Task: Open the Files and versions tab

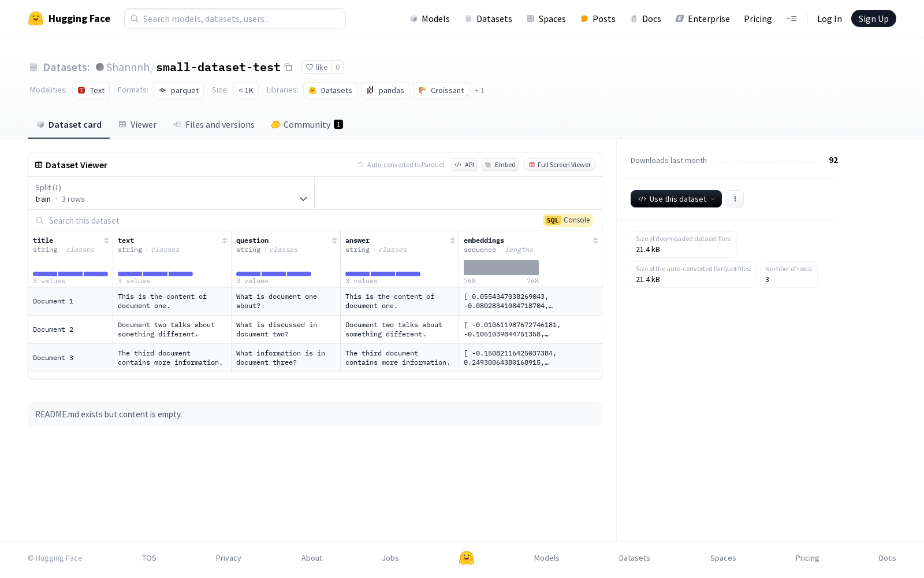Action: coord(214,125)
